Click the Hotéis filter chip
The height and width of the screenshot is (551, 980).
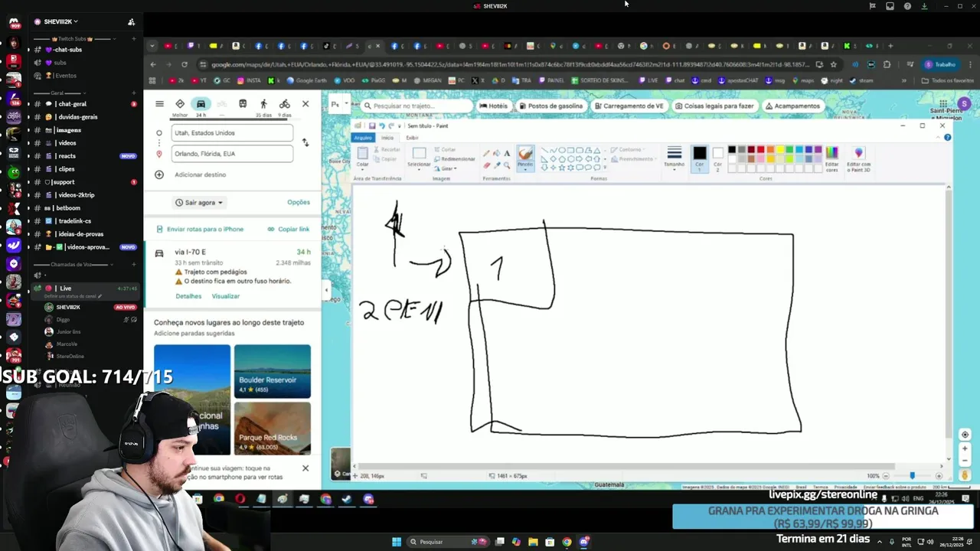coord(493,106)
